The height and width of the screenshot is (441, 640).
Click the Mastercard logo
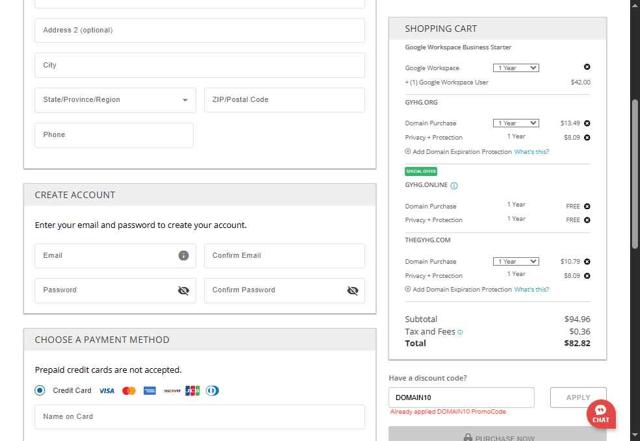(129, 391)
